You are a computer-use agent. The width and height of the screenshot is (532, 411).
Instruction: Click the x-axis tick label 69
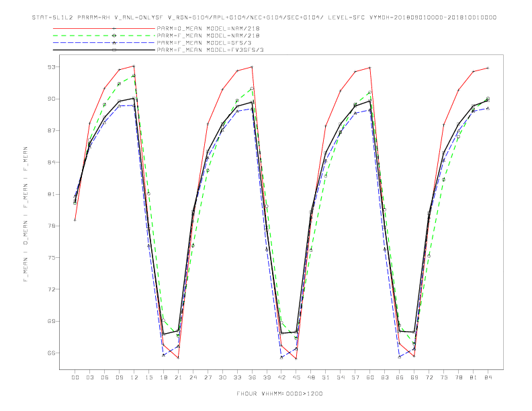(x=414, y=377)
